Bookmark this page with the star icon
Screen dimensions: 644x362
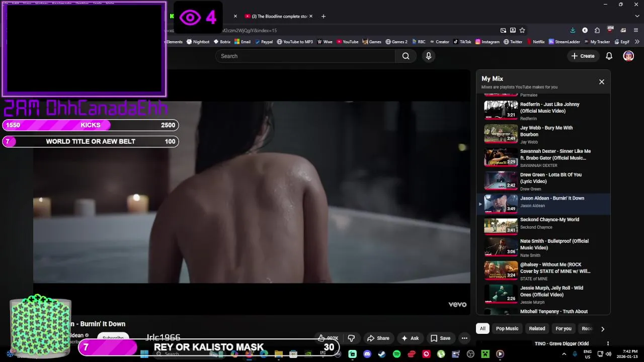point(522,30)
